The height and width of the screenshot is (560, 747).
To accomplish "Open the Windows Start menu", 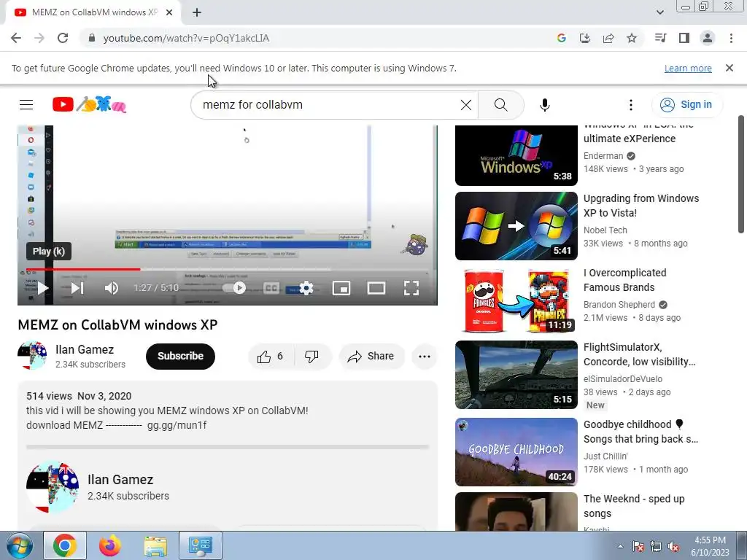I will (x=20, y=545).
